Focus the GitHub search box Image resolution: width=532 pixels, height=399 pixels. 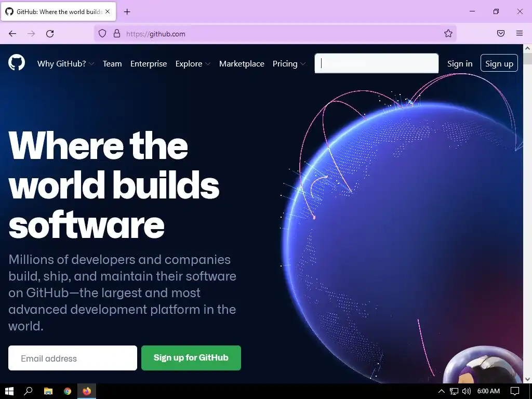tap(377, 63)
